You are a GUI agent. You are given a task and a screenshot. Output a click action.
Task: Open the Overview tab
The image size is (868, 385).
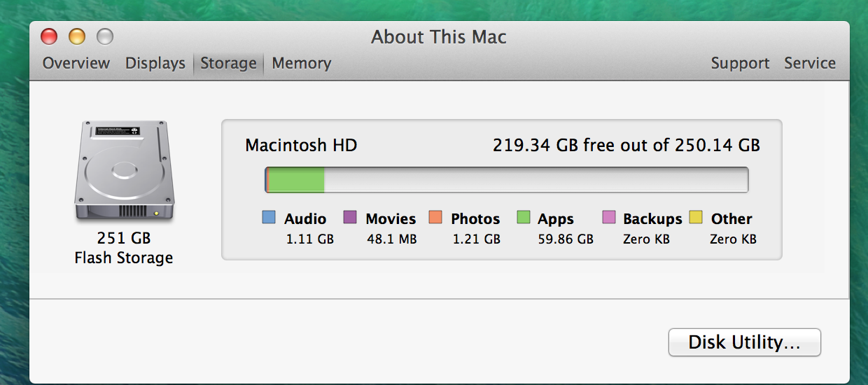pyautogui.click(x=76, y=63)
